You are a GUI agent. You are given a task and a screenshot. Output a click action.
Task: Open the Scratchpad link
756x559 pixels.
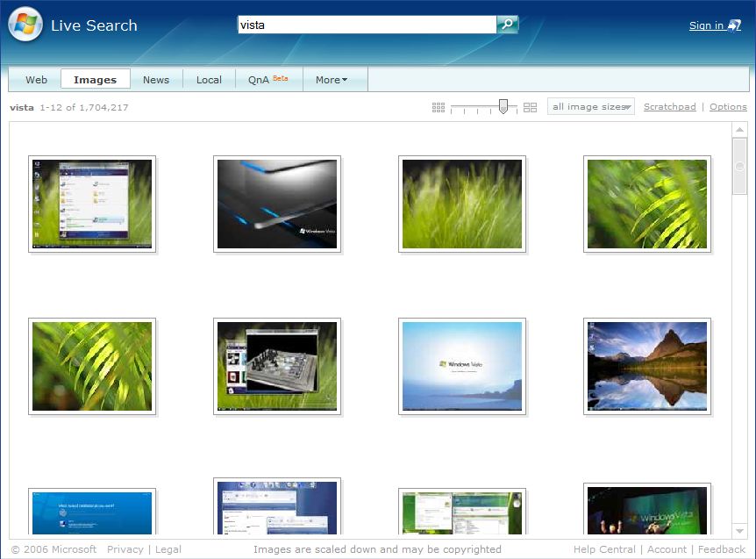670,106
